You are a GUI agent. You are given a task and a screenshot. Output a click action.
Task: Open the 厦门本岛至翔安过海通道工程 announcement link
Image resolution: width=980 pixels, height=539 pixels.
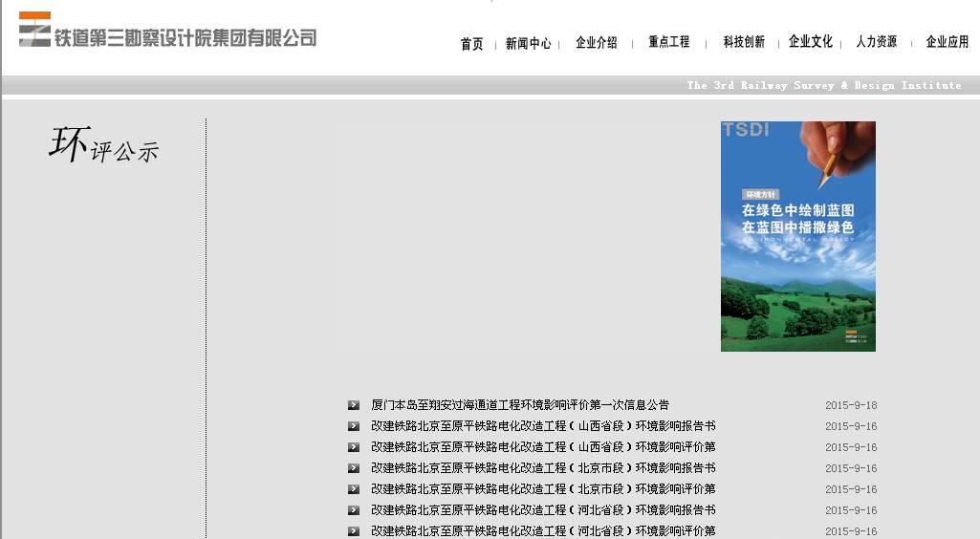pyautogui.click(x=520, y=405)
